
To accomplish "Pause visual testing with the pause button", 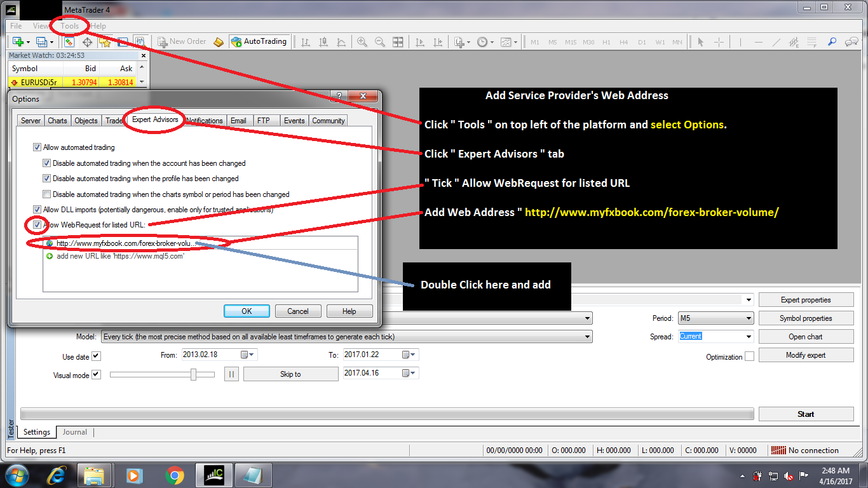I will tap(231, 374).
